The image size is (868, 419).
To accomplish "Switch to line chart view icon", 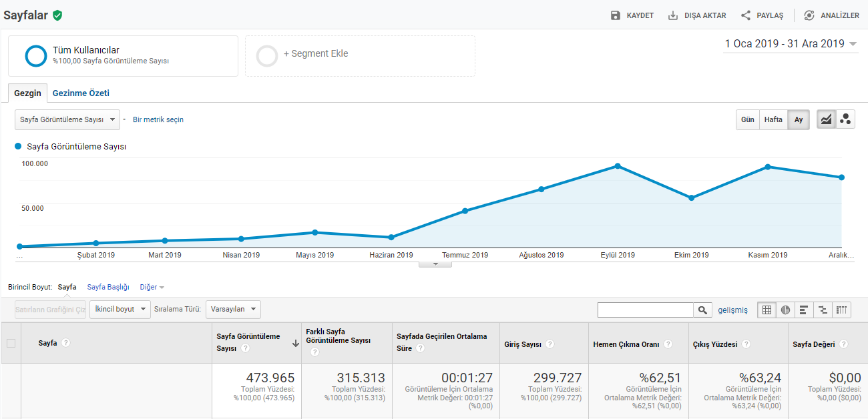I will click(827, 119).
